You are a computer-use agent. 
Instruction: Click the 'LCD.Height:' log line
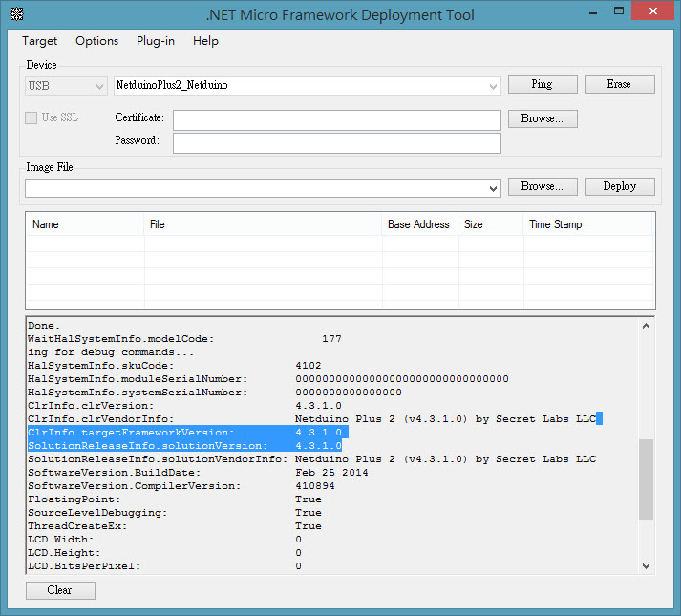(164, 553)
